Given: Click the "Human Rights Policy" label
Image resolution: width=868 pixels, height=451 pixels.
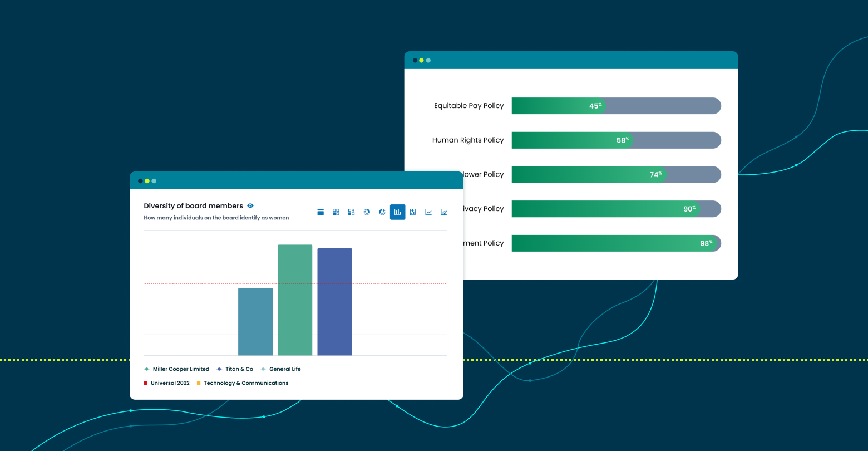Looking at the screenshot, I should [x=468, y=140].
